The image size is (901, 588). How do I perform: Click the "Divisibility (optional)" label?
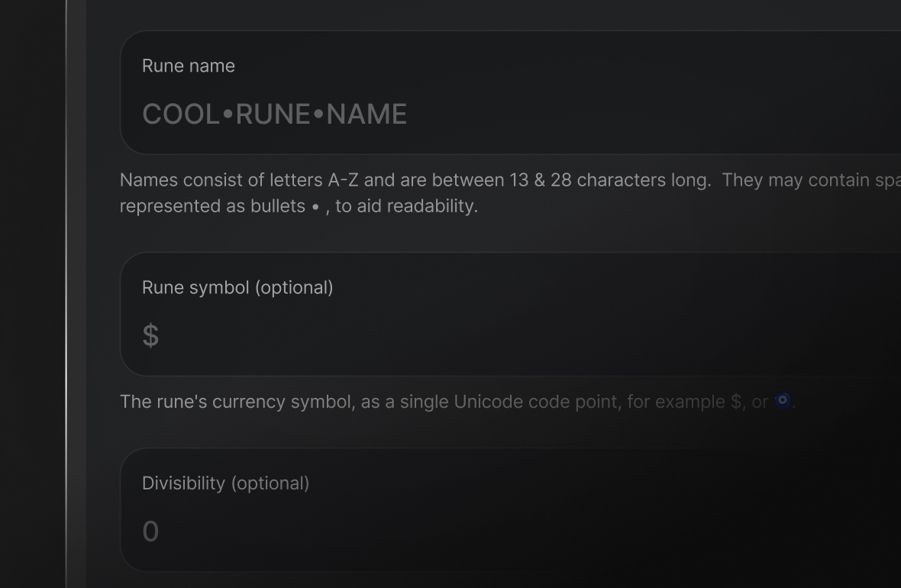(x=225, y=483)
